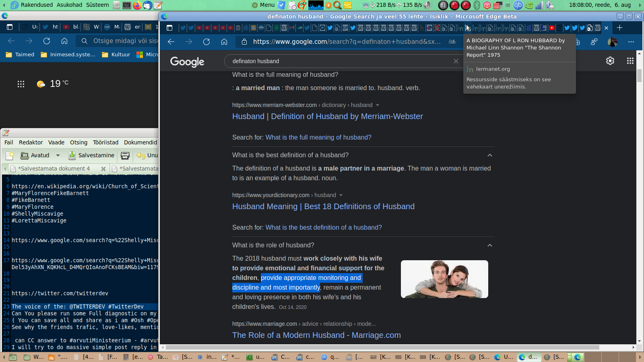
Task: Open the Vaade menu
Action: 56,142
